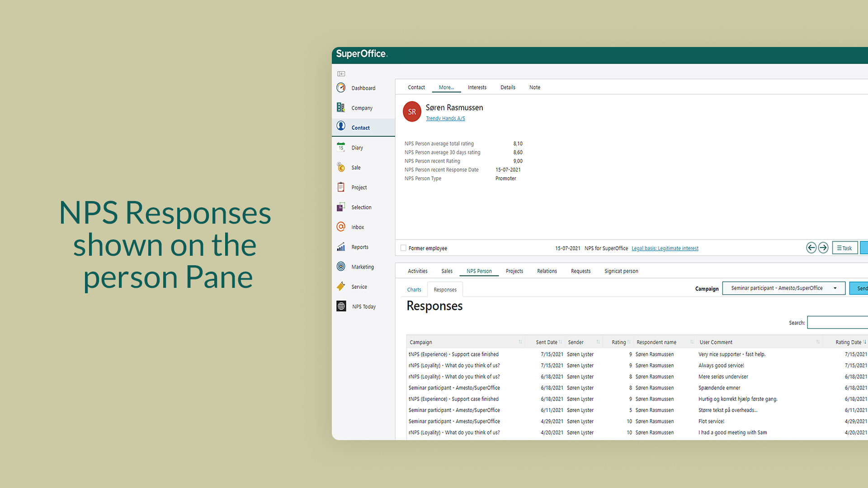Click the Send button

pyautogui.click(x=859, y=288)
